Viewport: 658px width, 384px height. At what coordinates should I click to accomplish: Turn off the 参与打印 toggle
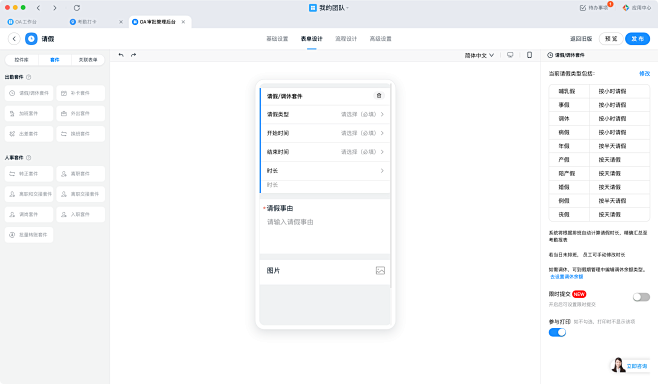(x=557, y=332)
